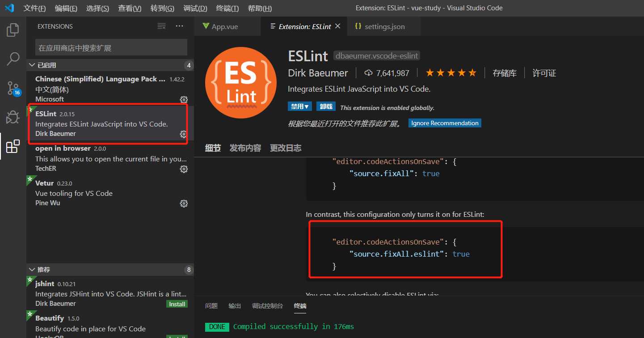Close the Extension: ESLint tab

point(338,26)
